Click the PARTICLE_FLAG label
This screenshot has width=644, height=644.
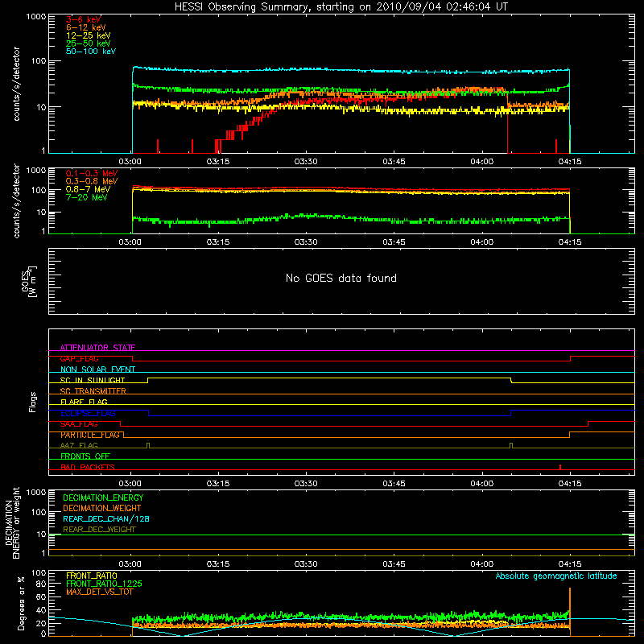[90, 435]
